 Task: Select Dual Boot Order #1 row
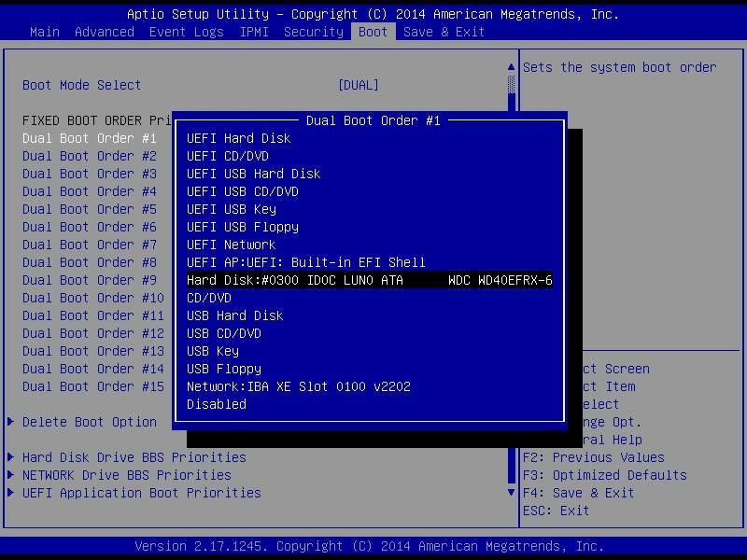[90, 138]
